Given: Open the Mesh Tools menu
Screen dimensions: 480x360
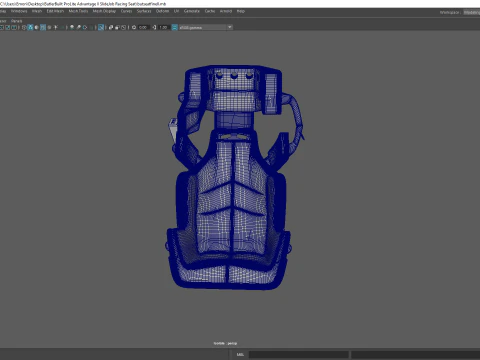Looking at the screenshot, I should click(x=78, y=11).
